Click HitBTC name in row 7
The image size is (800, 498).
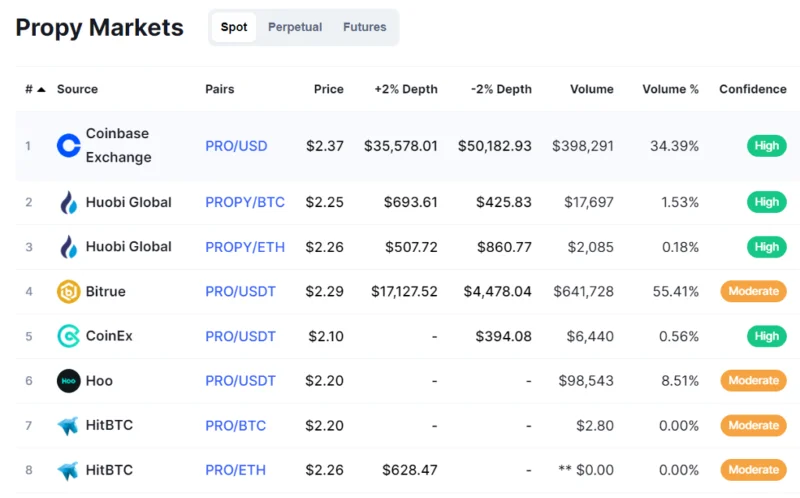tap(109, 426)
